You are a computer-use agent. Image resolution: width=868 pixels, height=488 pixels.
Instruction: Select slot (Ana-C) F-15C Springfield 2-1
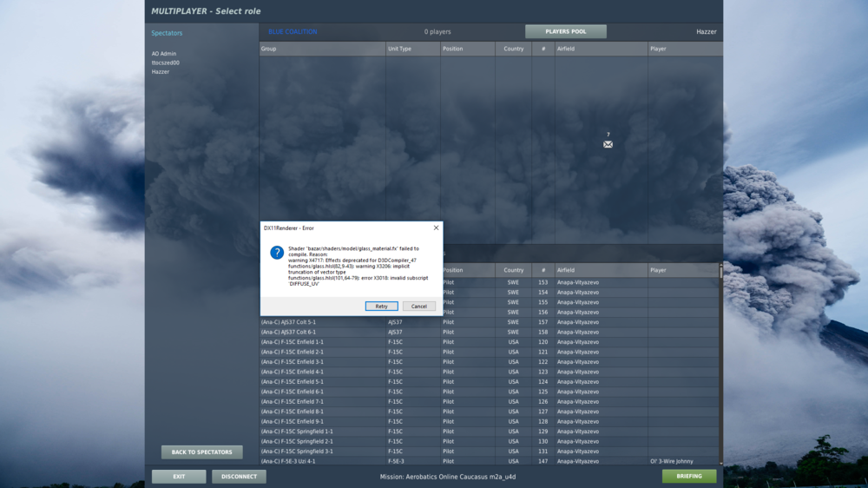tap(490, 441)
